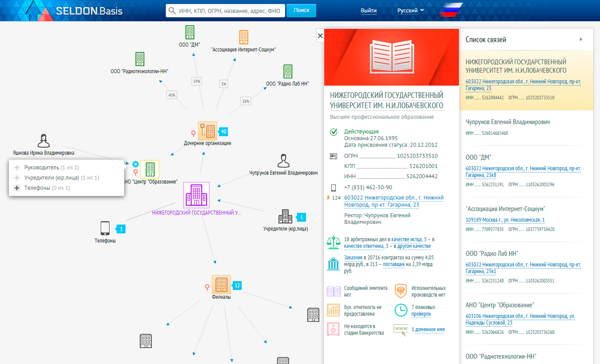Image resolution: width=600 pixels, height=364 pixels.
Task: Select the ООО "Радиотехнологии-НН" building node
Action: pyautogui.click(x=140, y=59)
